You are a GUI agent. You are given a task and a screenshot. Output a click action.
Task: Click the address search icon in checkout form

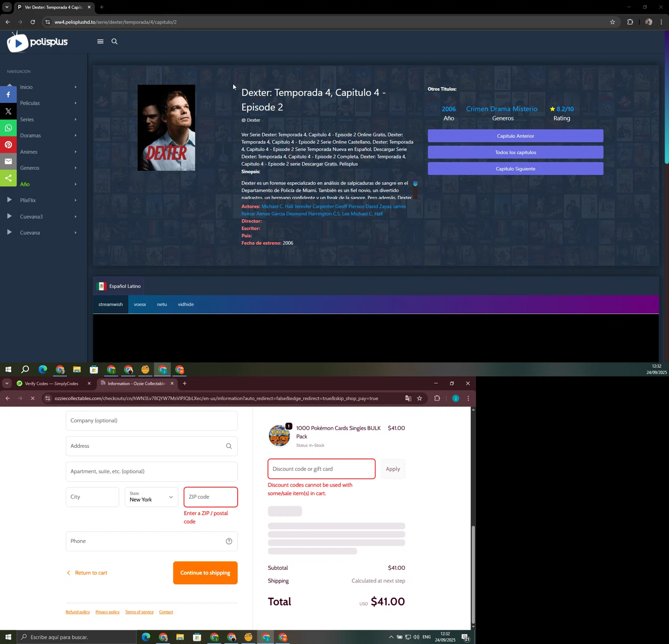coord(229,446)
